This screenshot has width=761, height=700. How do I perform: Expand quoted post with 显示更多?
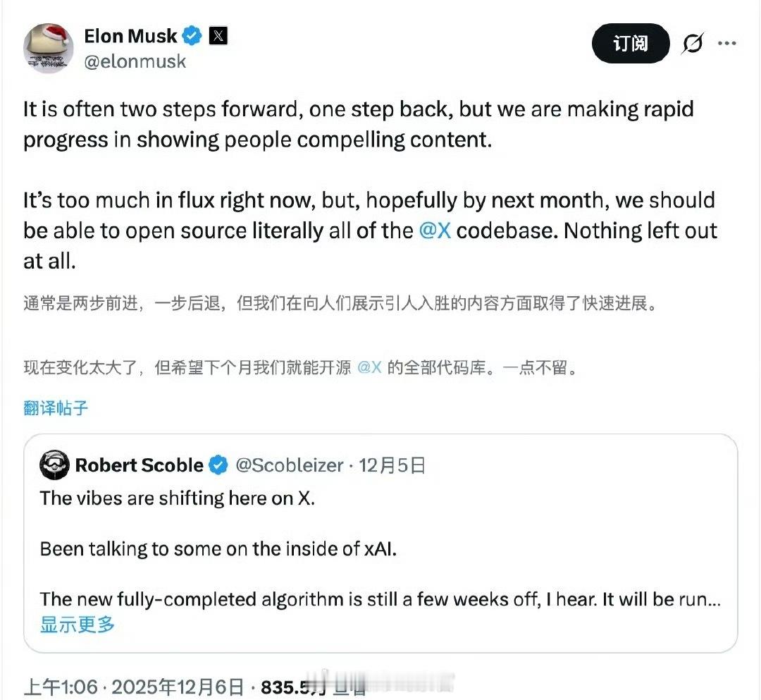(x=78, y=625)
